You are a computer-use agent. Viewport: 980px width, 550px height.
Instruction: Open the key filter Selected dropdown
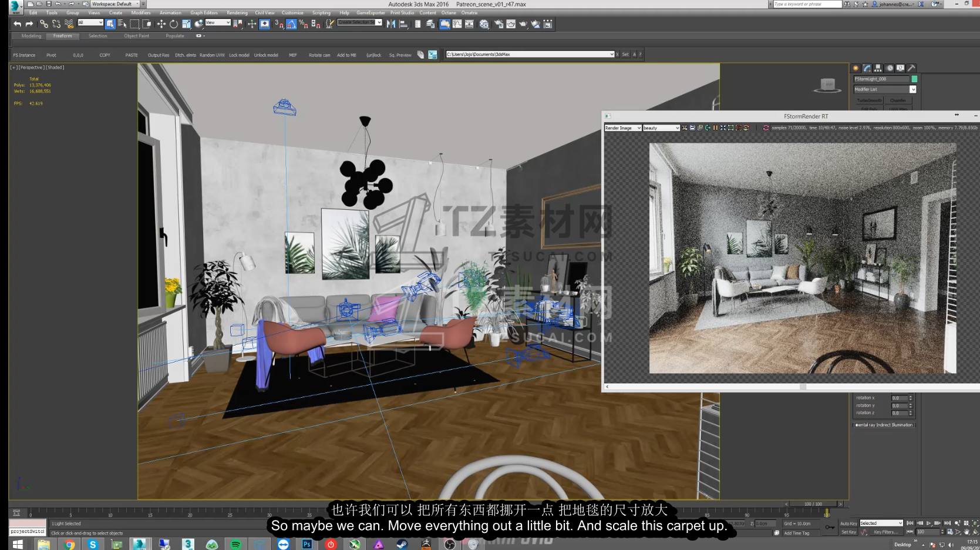881,523
